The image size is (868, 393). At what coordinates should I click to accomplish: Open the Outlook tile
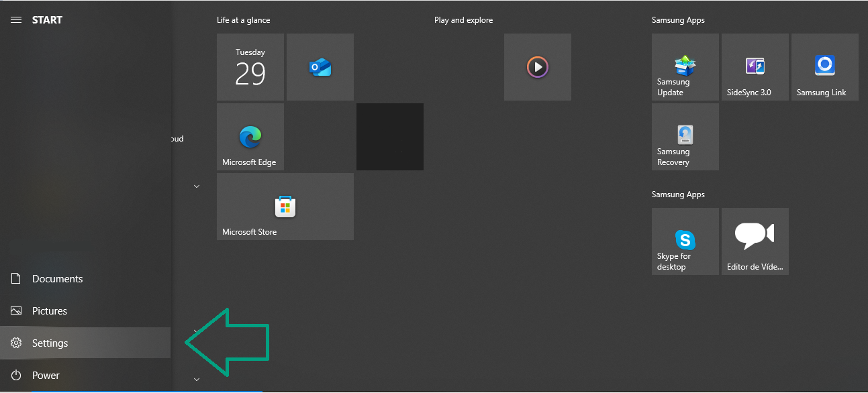pos(320,67)
